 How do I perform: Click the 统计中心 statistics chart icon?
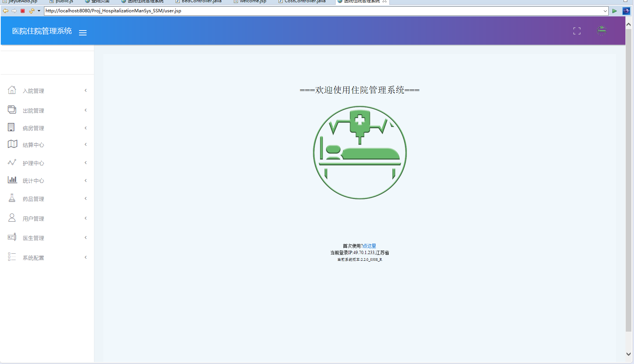click(x=12, y=180)
